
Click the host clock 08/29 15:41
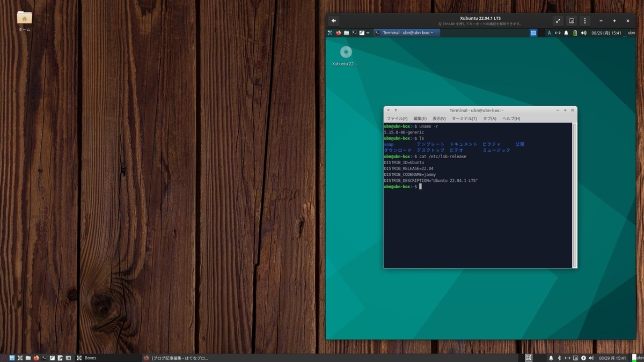click(x=612, y=358)
